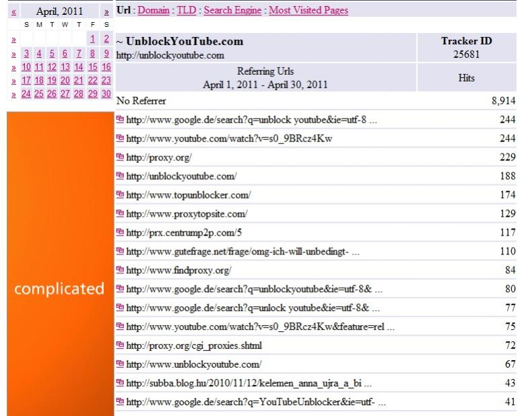Go to the previous month in the calendar

point(14,12)
